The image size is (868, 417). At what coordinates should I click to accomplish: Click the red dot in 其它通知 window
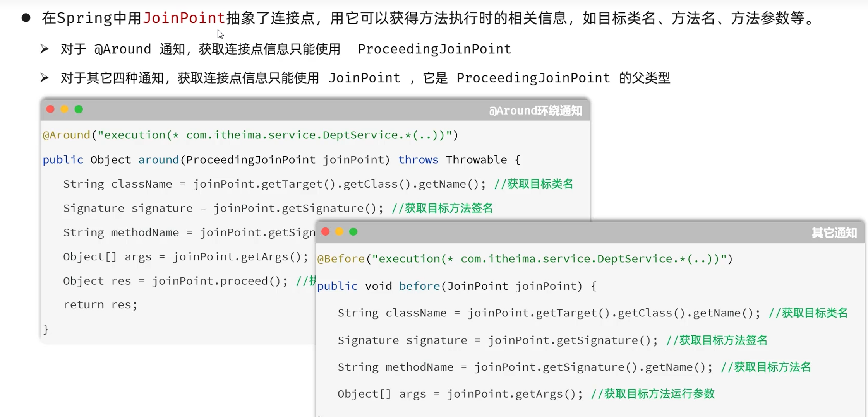click(x=326, y=232)
